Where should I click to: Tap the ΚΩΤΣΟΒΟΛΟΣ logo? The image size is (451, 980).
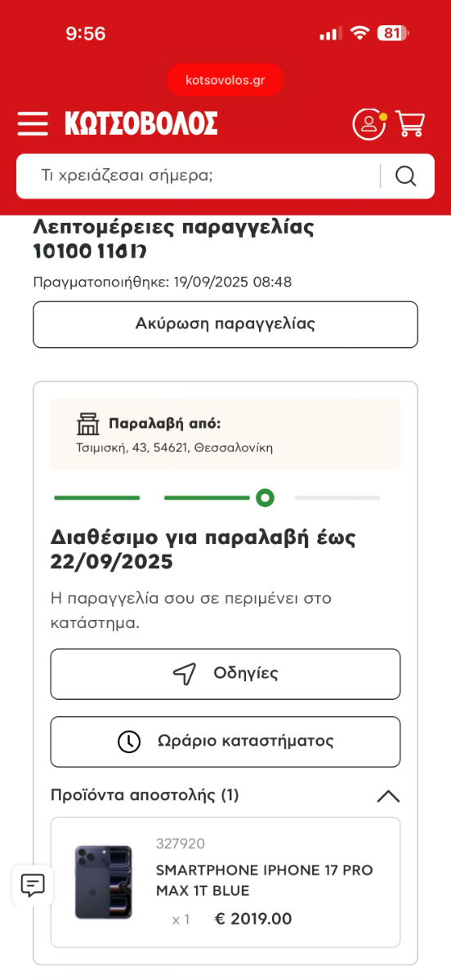point(141,124)
